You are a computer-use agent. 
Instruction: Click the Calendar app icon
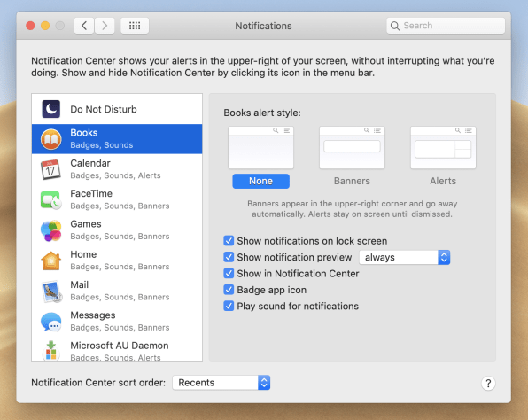click(50, 169)
